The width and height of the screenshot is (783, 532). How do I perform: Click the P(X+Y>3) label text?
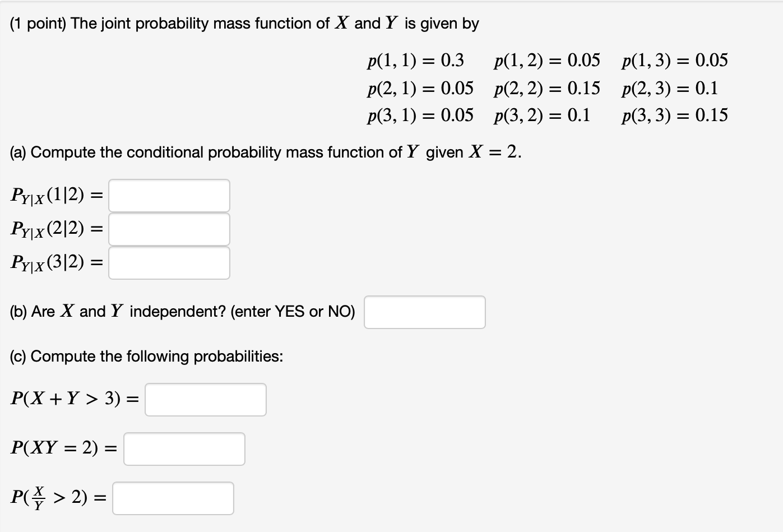click(73, 399)
